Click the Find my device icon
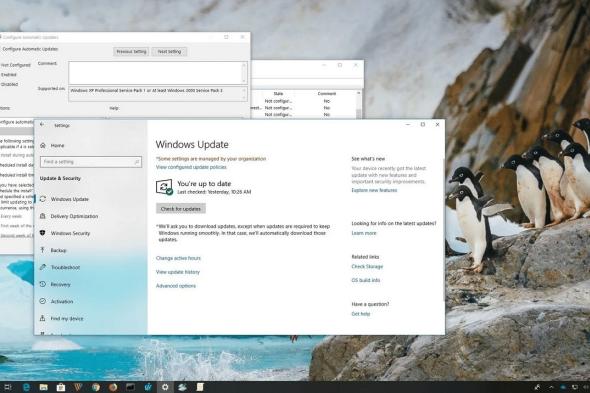The width and height of the screenshot is (590, 393). tap(43, 318)
